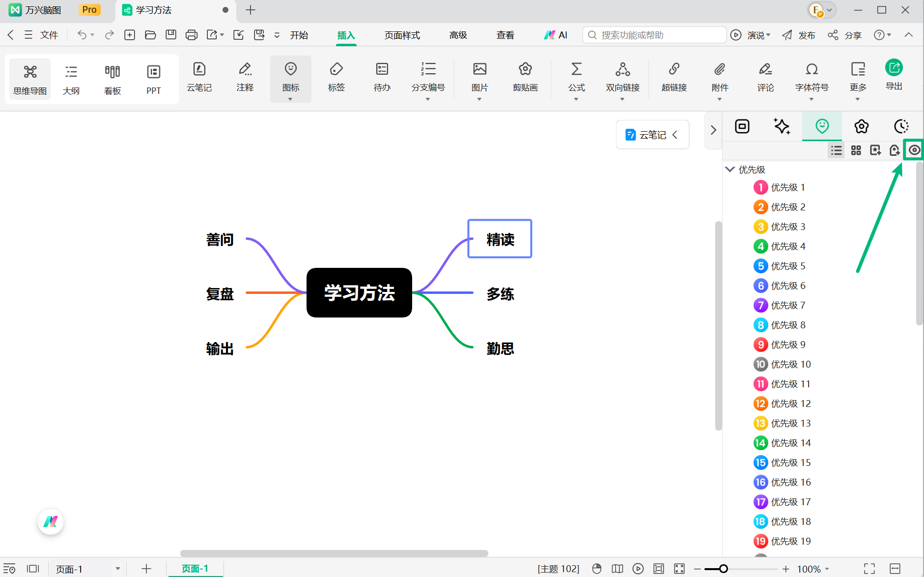Insert 剪贴画 clip art

(525, 77)
